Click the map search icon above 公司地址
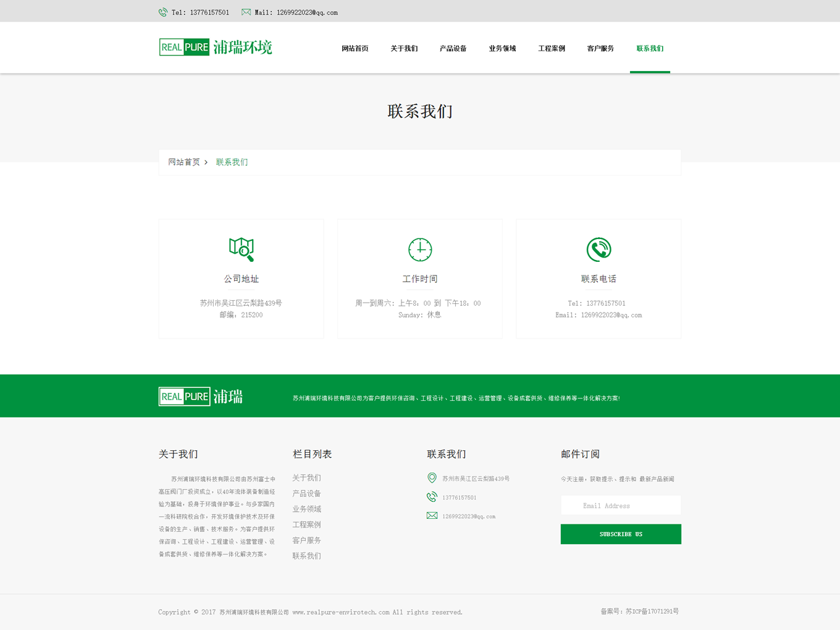840x630 pixels. click(x=241, y=250)
